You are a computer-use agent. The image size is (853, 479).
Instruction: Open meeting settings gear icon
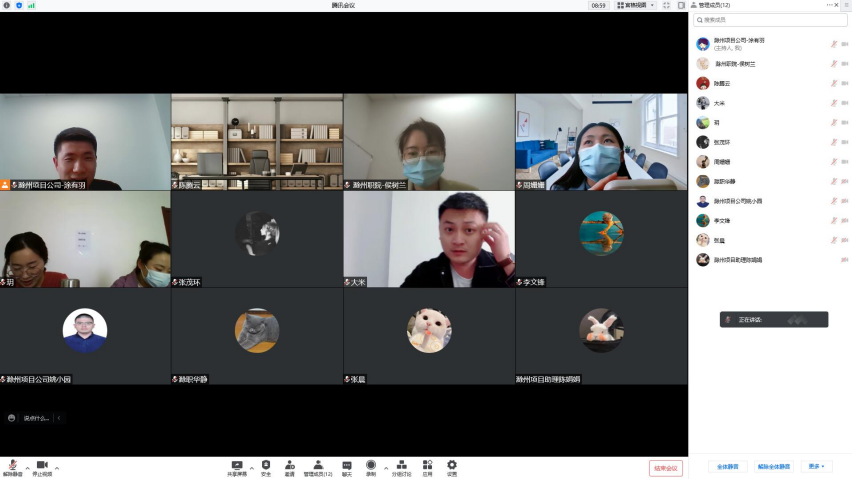click(452, 465)
